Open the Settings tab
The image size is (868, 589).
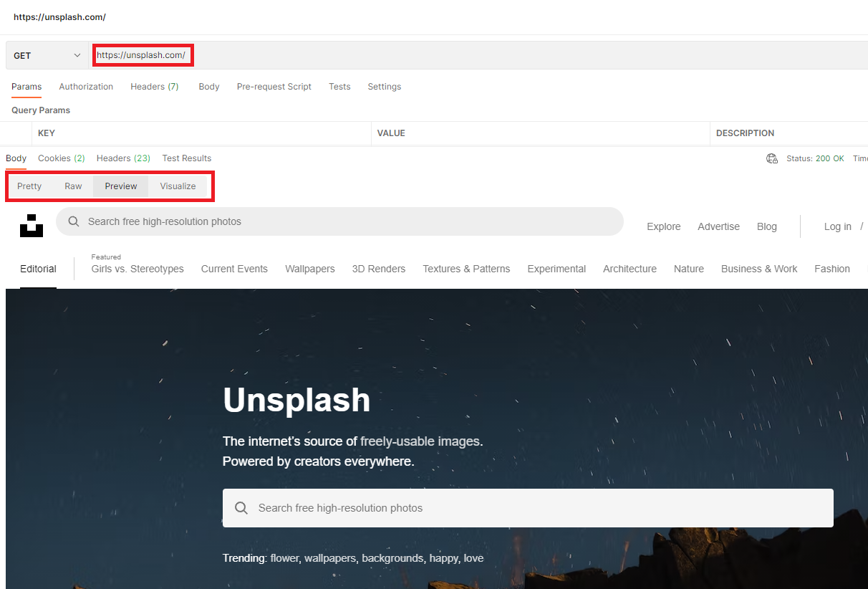[385, 87]
